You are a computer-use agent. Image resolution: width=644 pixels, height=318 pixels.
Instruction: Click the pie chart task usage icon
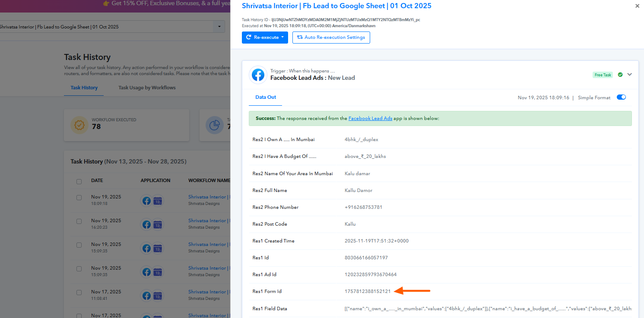coord(215,125)
